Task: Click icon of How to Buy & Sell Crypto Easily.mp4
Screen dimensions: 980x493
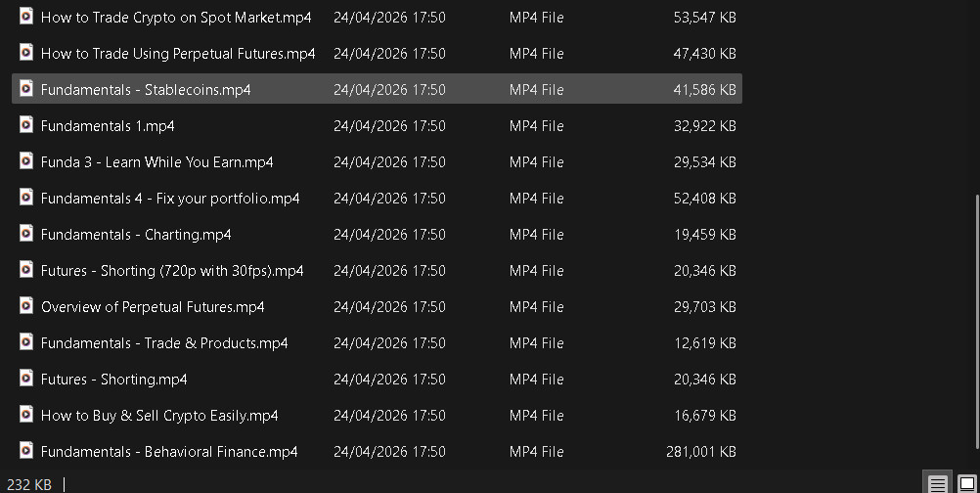Action: pos(26,415)
